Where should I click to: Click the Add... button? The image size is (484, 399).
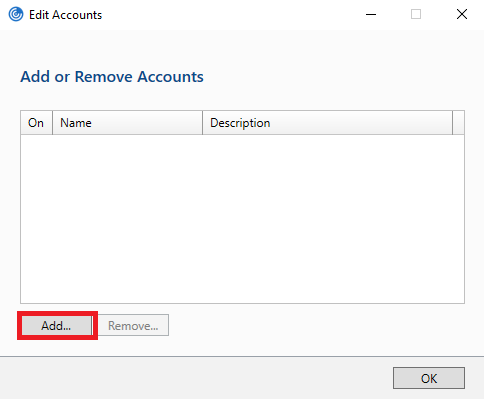57,325
